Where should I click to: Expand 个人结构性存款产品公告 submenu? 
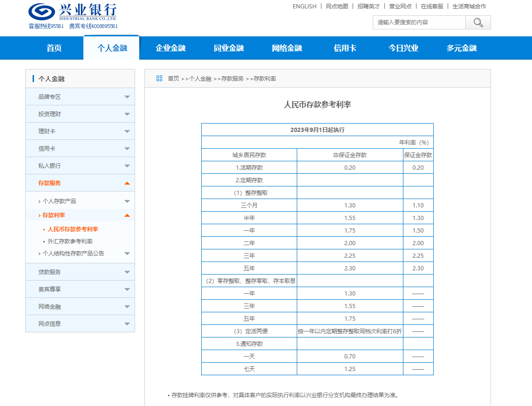point(127,254)
